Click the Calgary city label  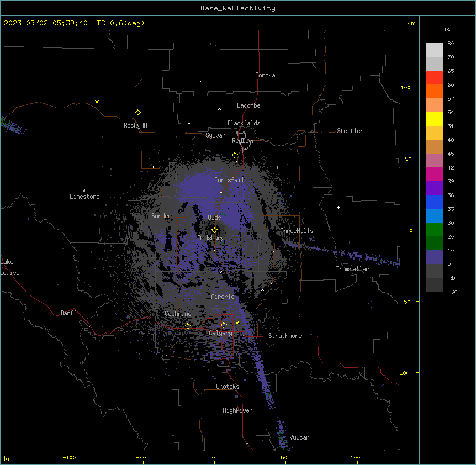coord(220,333)
